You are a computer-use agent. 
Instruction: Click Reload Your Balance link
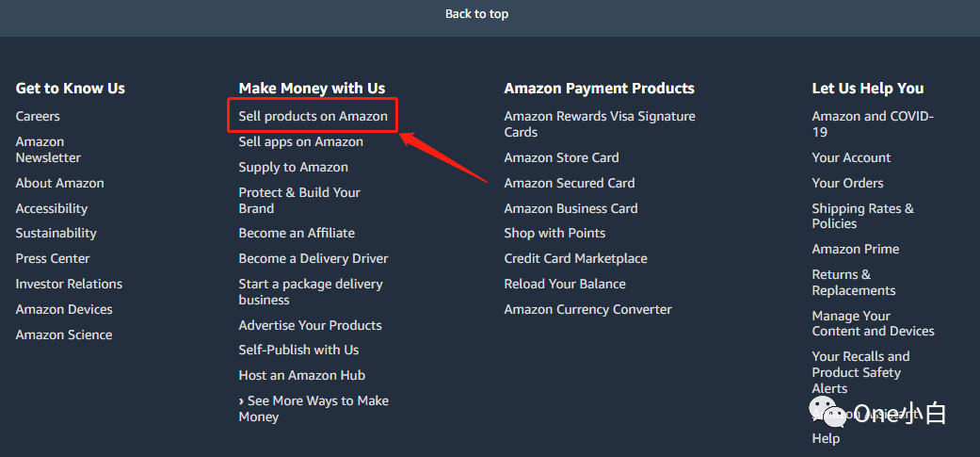click(565, 284)
